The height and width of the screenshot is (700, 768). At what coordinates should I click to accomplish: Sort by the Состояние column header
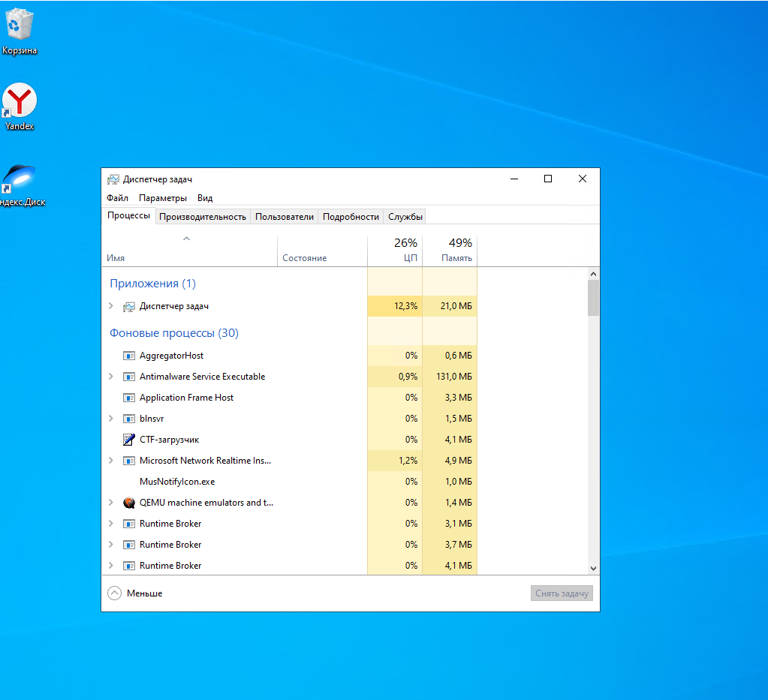coord(322,251)
